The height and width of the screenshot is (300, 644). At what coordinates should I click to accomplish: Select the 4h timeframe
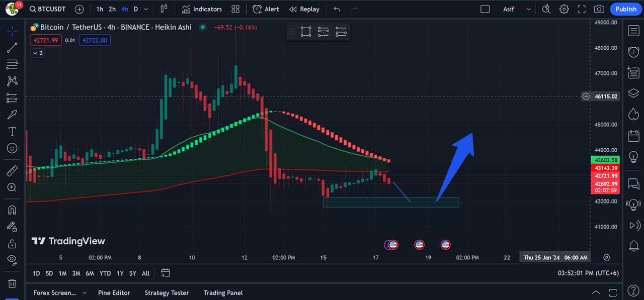tap(124, 9)
